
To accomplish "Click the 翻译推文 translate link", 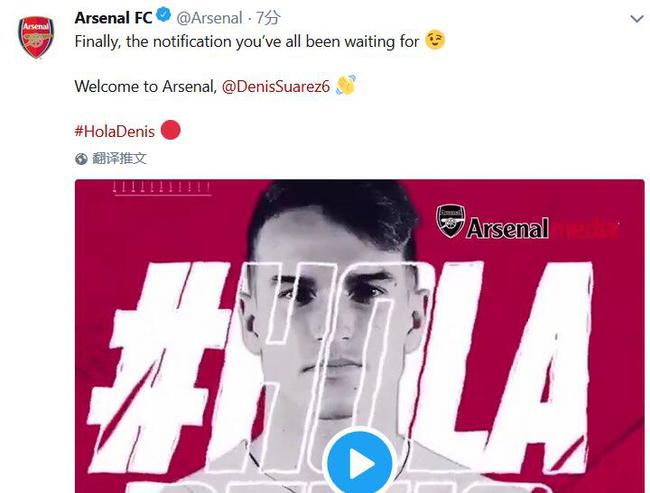I will tap(119, 158).
